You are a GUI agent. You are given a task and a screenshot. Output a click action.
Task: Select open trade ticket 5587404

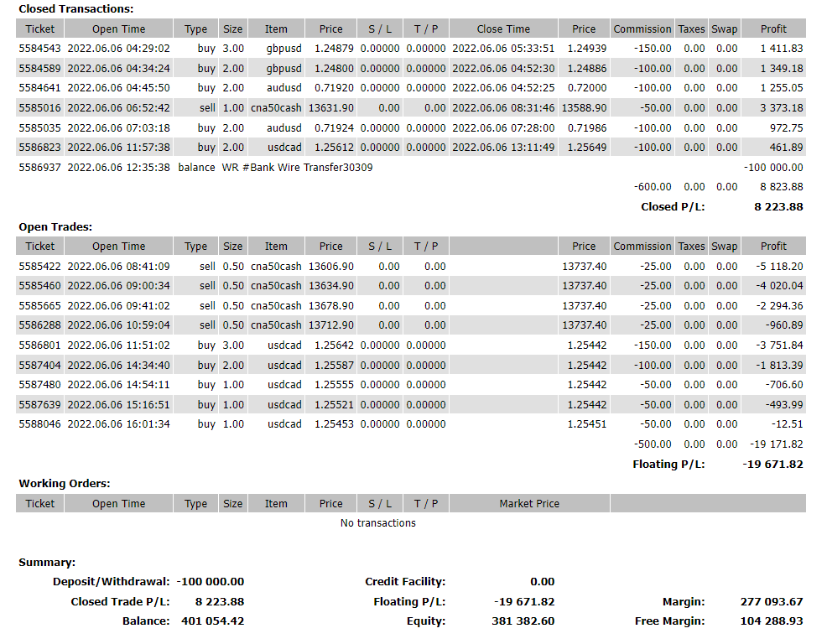pyautogui.click(x=39, y=366)
